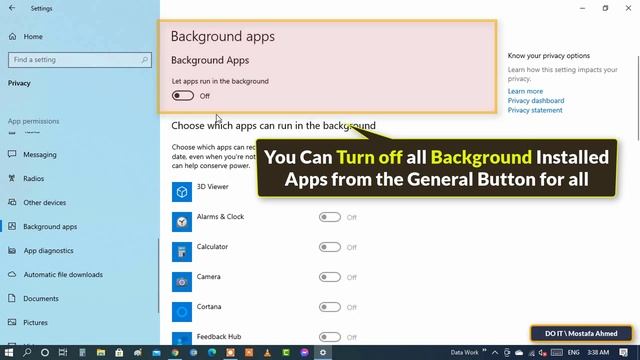Click the main page vertical scrollbar
The width and height of the screenshot is (640, 360).
click(x=638, y=98)
